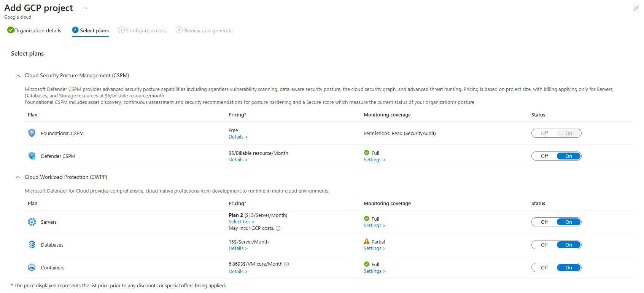Click the Google cloud subtitle

[18, 17]
